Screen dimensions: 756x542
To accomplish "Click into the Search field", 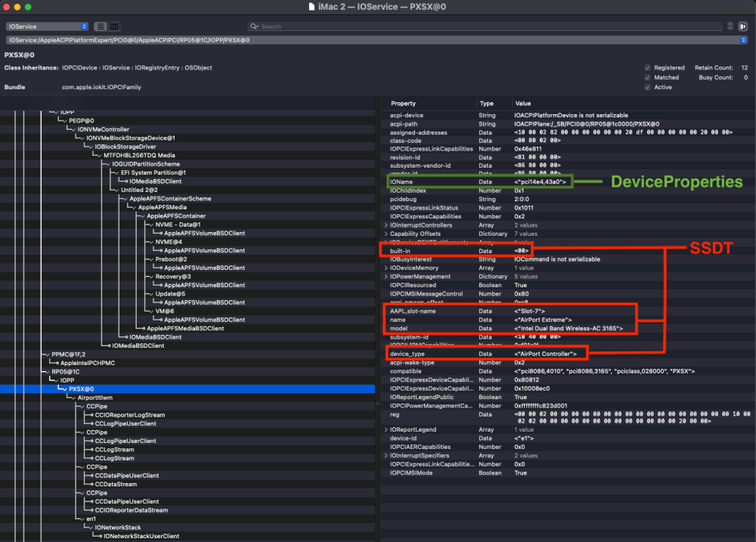I will pyautogui.click(x=485, y=26).
